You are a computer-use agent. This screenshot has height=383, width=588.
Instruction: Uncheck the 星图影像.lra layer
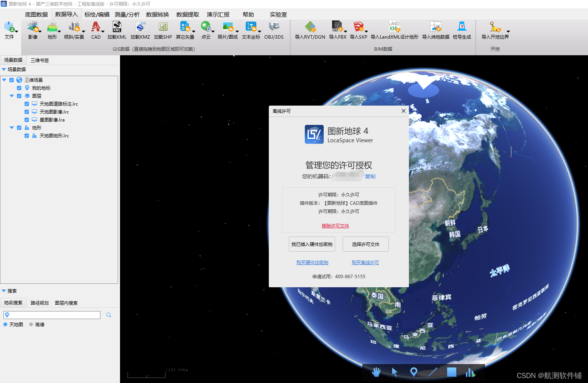coord(27,120)
